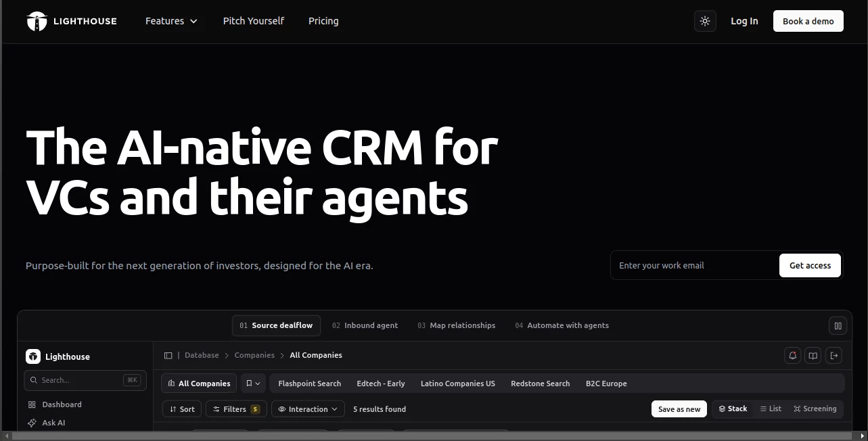Open the Edtech - Early saved view
The width and height of the screenshot is (868, 441).
click(381, 384)
